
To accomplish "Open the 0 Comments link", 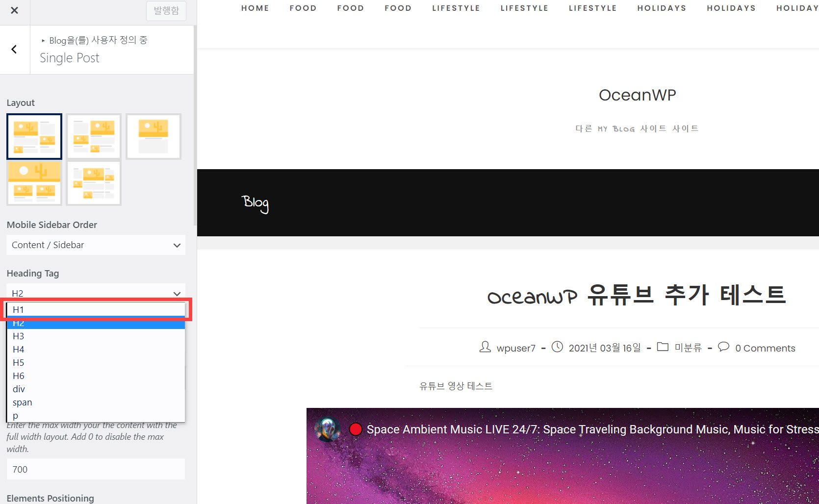I will (x=765, y=348).
